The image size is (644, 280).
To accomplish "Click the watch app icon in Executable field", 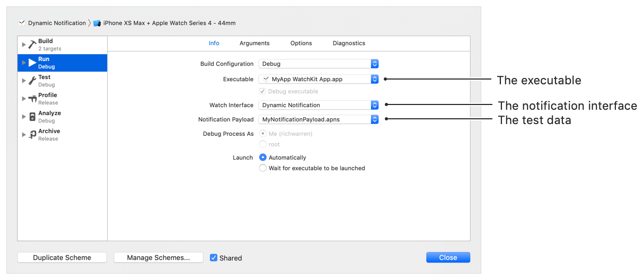I will (266, 79).
